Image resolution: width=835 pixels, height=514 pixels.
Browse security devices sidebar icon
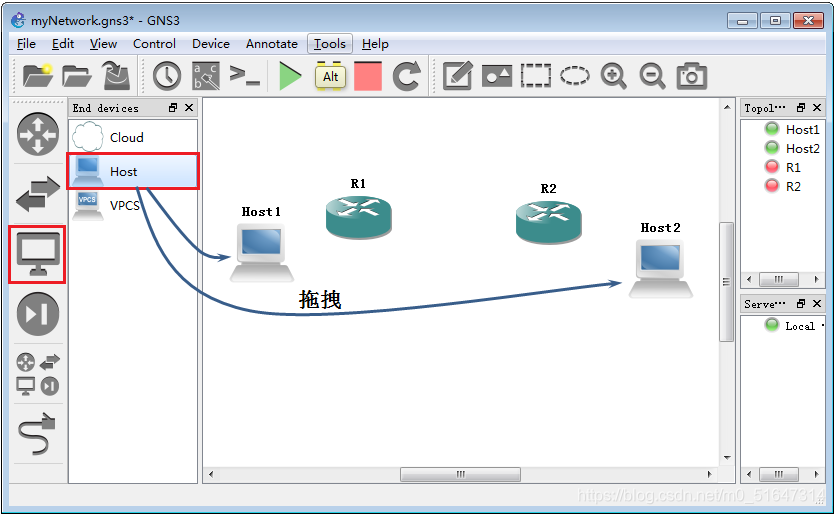(x=37, y=314)
